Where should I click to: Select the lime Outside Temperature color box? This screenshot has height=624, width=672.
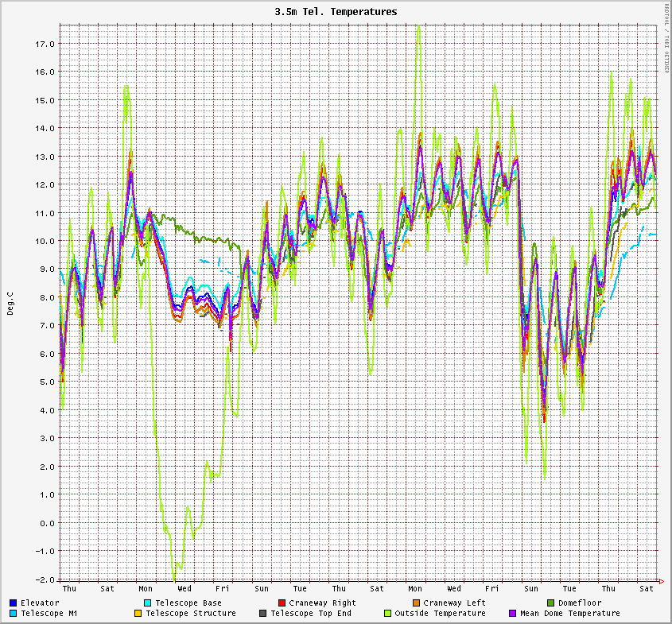click(388, 614)
